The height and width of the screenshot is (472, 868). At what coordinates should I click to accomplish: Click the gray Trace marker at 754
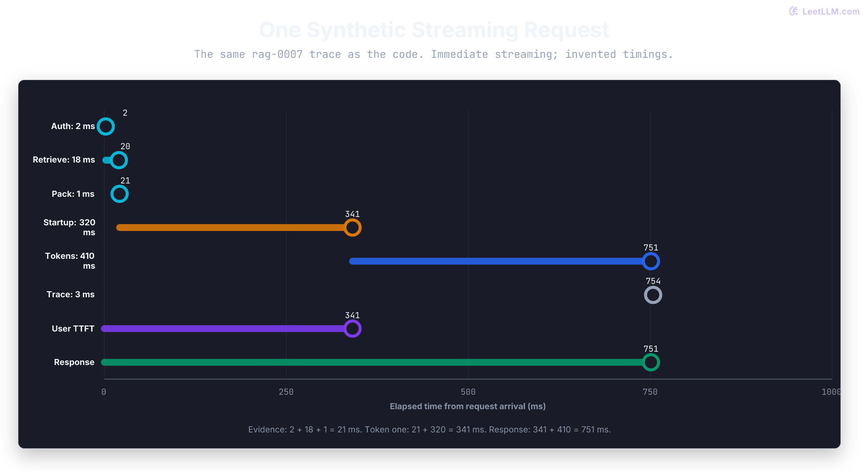click(x=653, y=295)
